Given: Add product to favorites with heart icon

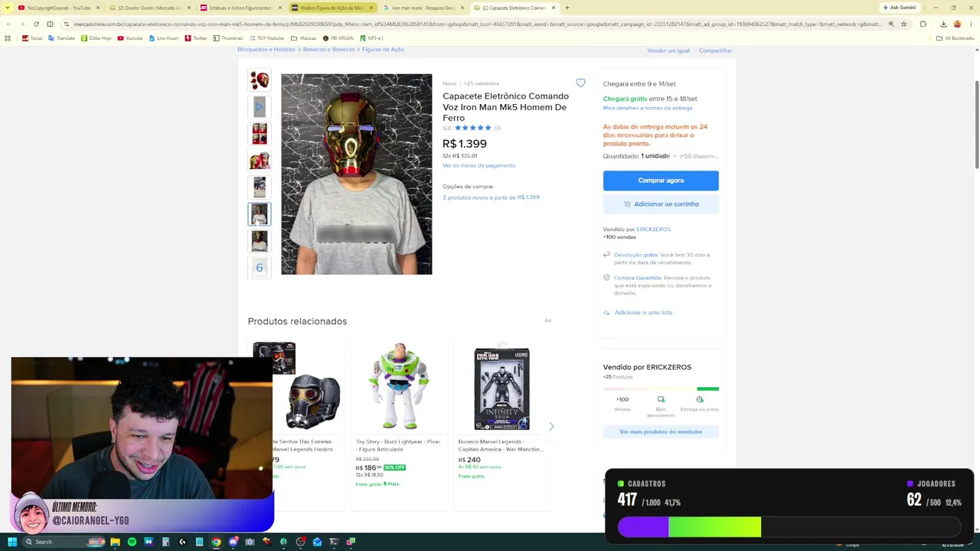Looking at the screenshot, I should 580,83.
